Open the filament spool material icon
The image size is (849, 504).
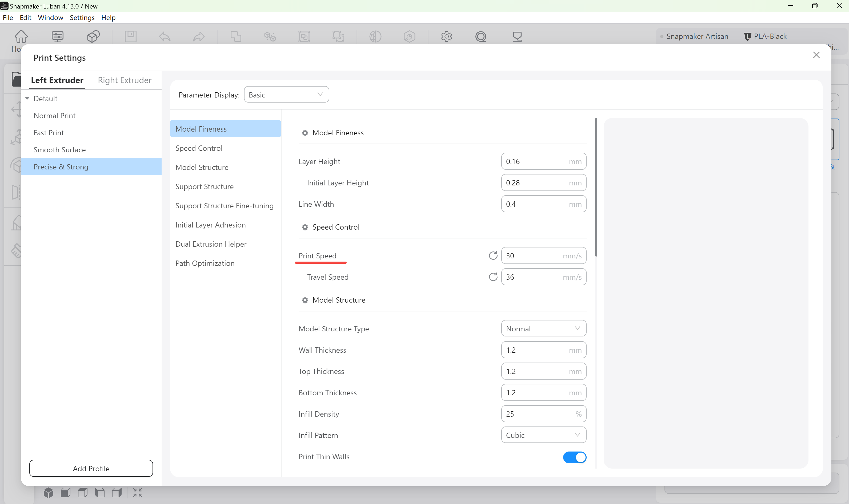click(x=481, y=36)
